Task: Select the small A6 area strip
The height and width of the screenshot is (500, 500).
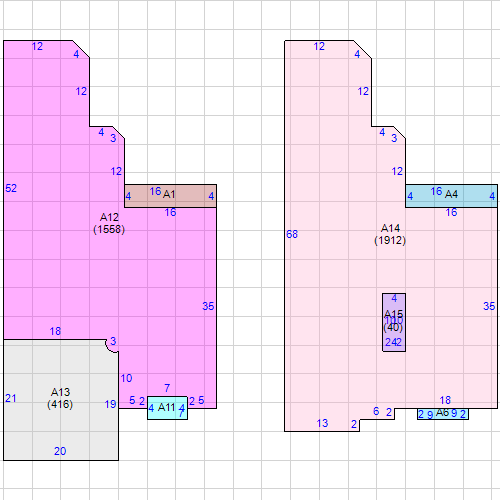Action: [x=443, y=414]
